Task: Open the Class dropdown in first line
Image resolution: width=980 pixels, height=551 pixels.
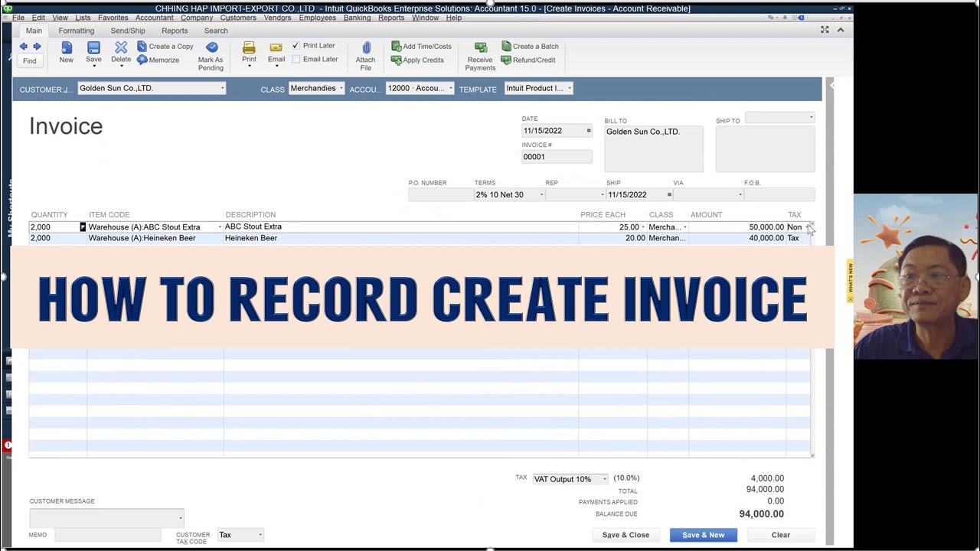Action: [684, 227]
